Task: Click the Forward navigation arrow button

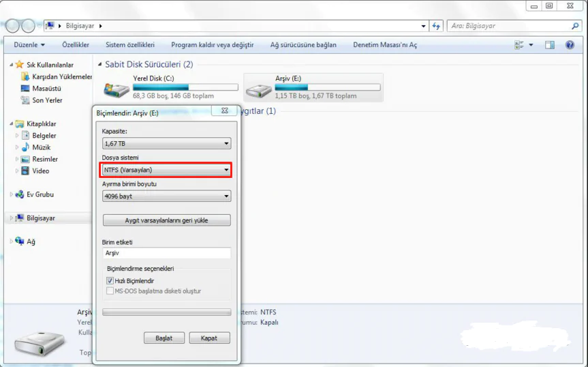Action: tap(28, 26)
